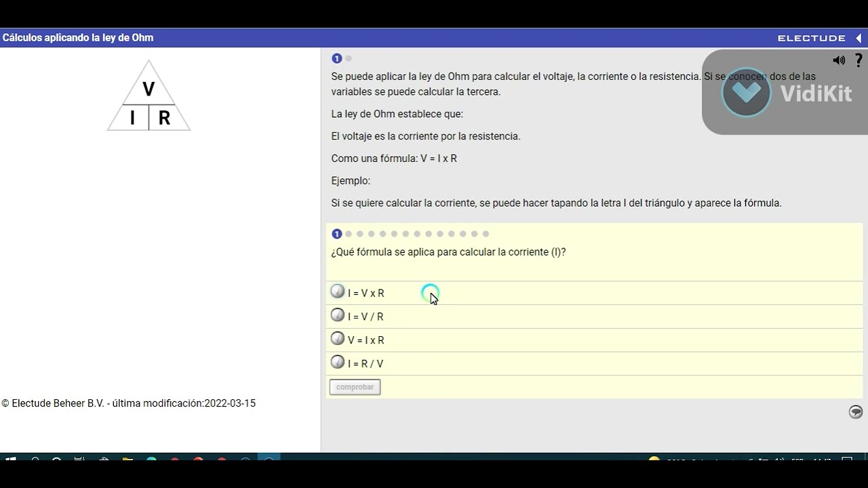Click question '¿Qué fórmula se aplica para calcular...'
Screen dimensions: 868x488
[448, 252]
